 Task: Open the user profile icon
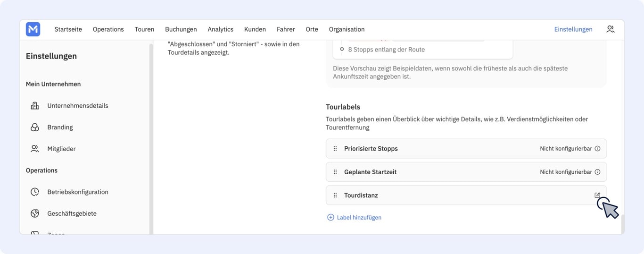point(611,29)
